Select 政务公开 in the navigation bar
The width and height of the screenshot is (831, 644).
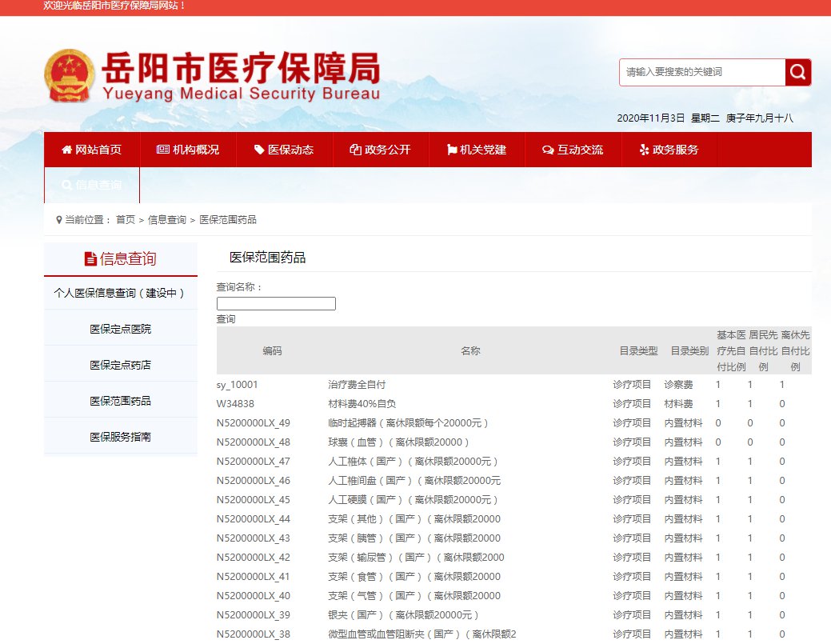pyautogui.click(x=380, y=150)
